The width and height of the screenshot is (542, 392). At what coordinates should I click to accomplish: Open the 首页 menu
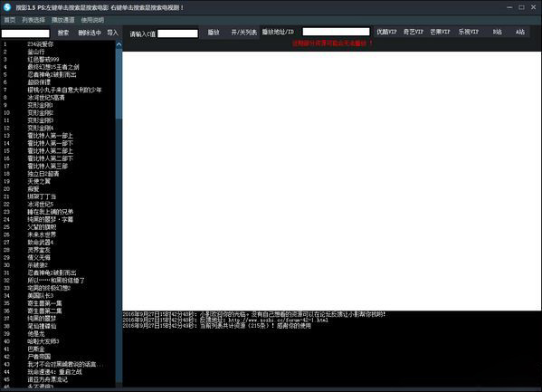(x=10, y=20)
